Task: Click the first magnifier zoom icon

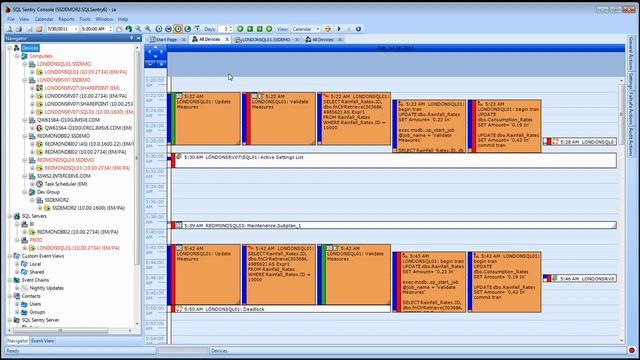Action: [x=138, y=29]
